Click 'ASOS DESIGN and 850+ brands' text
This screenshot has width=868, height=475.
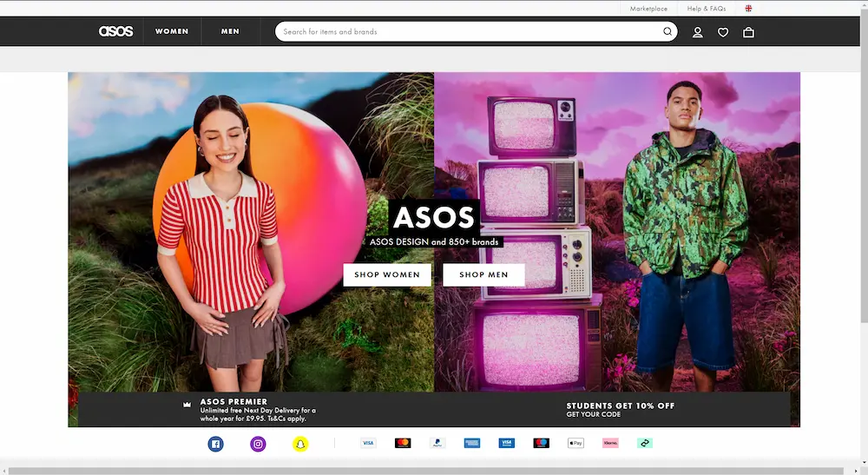(434, 242)
